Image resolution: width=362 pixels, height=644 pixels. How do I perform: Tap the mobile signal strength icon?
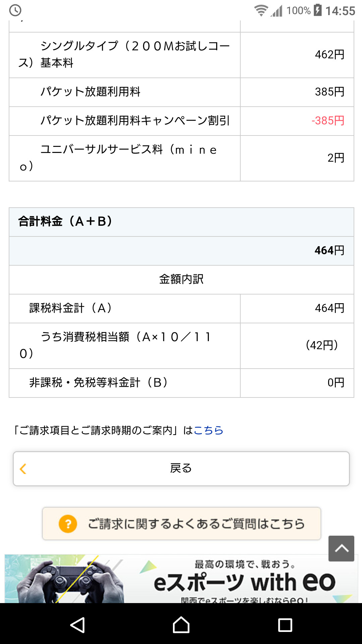tap(277, 10)
